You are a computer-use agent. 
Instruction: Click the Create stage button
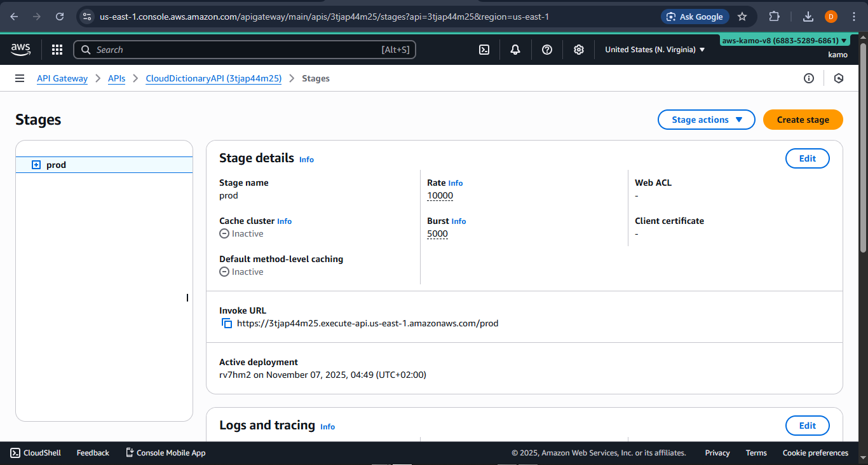click(x=803, y=120)
